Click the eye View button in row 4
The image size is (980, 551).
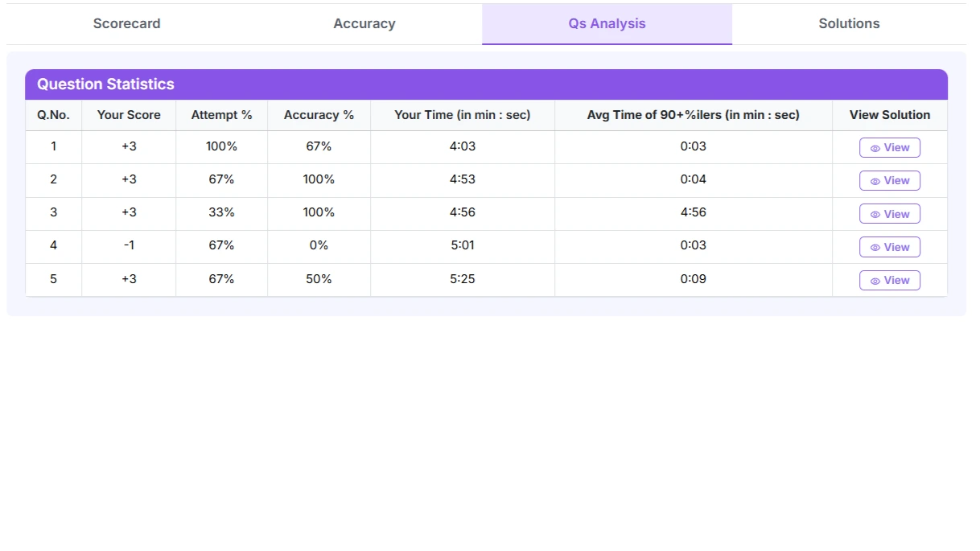pyautogui.click(x=889, y=248)
